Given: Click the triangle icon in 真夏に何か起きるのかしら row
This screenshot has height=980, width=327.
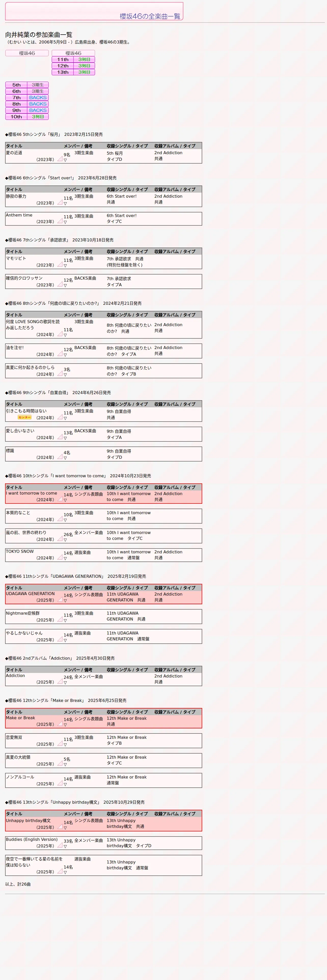Looking at the screenshot, I should pyautogui.click(x=60, y=373).
